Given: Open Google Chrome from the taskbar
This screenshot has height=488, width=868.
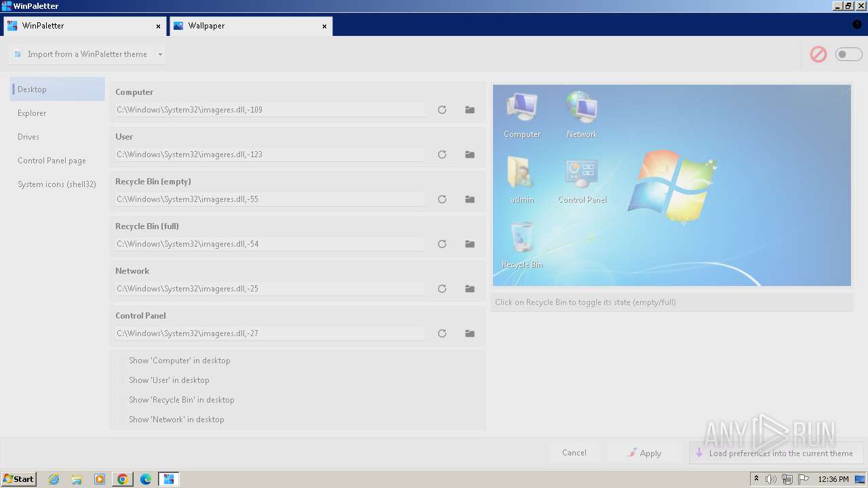Looking at the screenshot, I should coord(122,479).
